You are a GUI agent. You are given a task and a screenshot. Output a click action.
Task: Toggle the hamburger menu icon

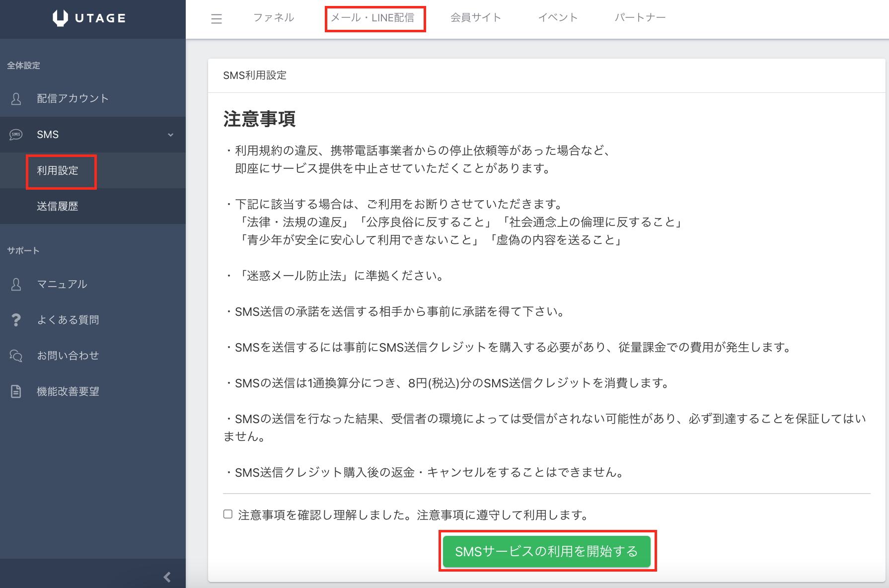coord(217,19)
